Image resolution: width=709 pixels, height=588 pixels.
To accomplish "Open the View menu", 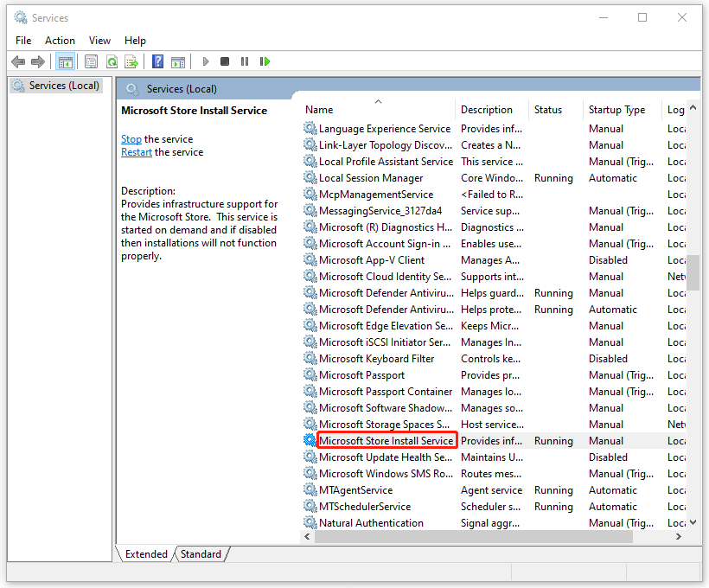I will coord(99,40).
